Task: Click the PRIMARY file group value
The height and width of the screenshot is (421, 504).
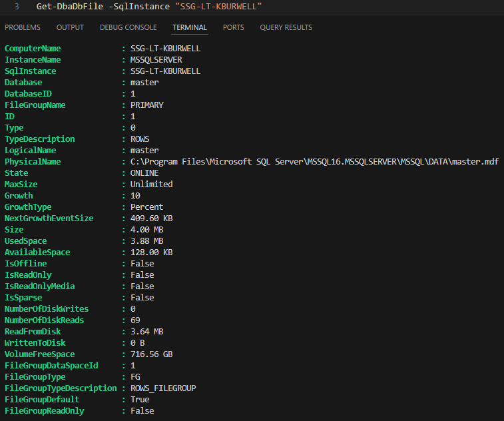Action: point(146,105)
